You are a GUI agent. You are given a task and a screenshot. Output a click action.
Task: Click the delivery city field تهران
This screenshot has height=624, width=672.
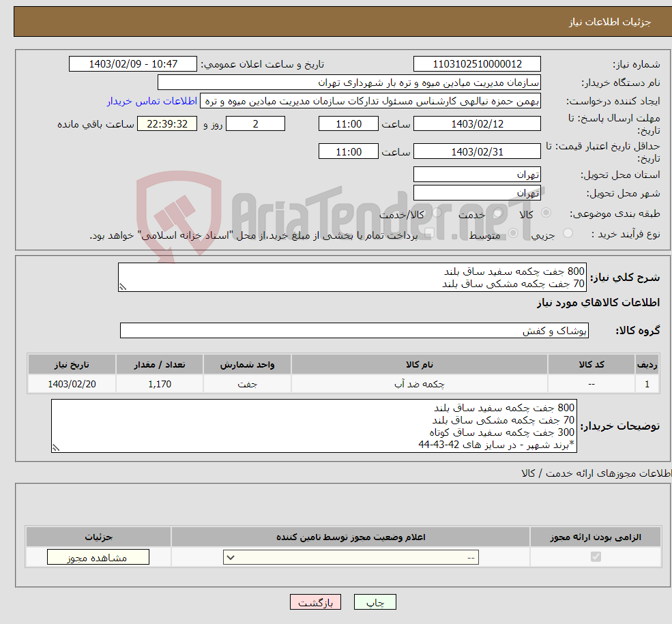(x=477, y=193)
